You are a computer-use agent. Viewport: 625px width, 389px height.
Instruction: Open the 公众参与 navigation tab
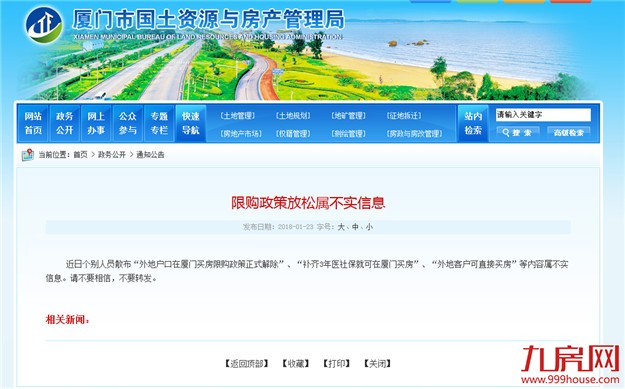pyautogui.click(x=128, y=123)
